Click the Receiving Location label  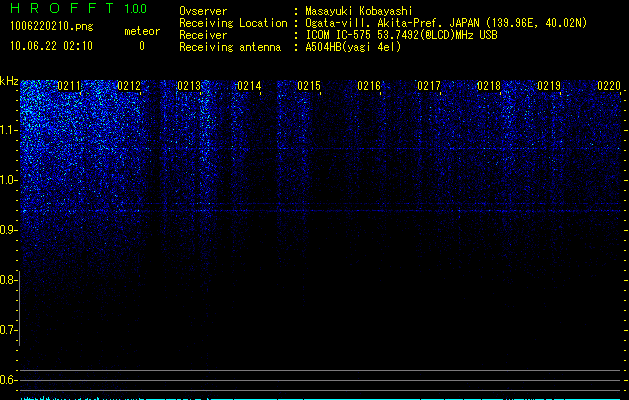(x=233, y=23)
